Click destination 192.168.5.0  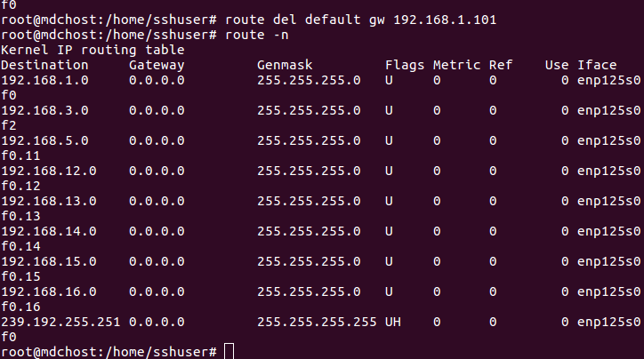44,140
